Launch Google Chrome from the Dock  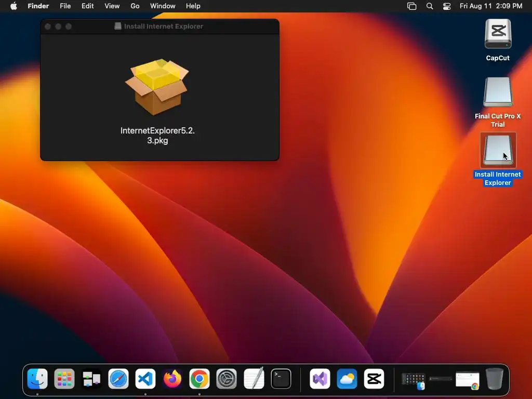(199, 379)
